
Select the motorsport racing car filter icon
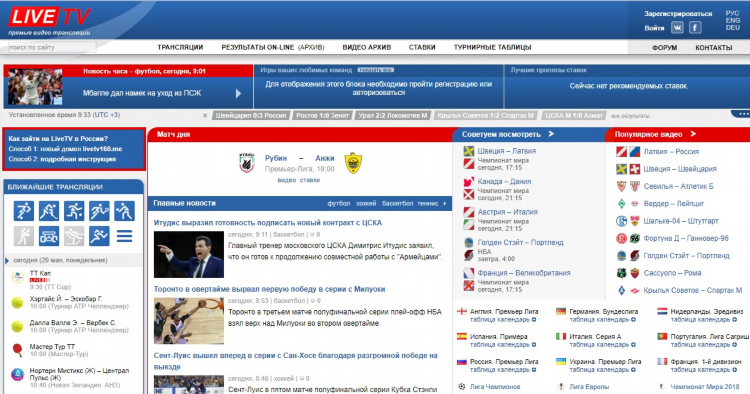49,236
